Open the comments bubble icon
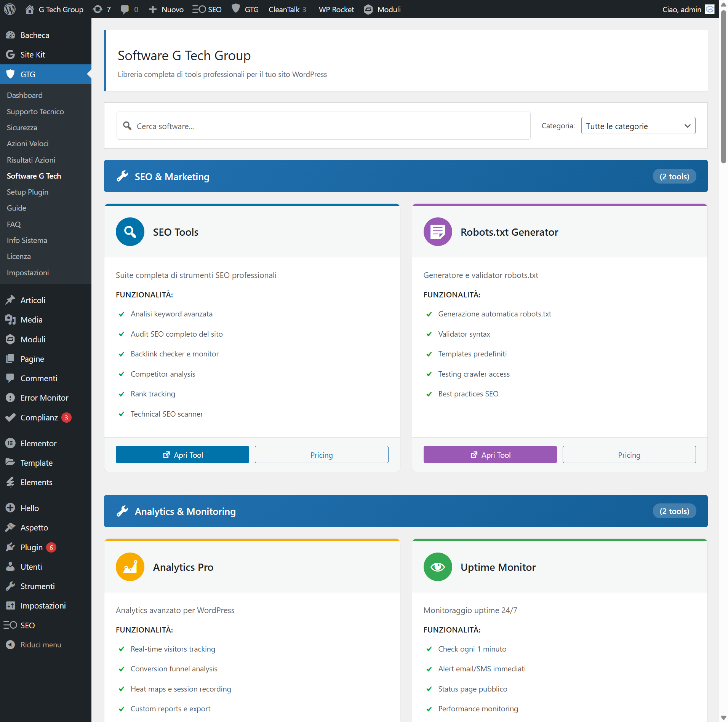The width and height of the screenshot is (728, 722). [x=125, y=9]
